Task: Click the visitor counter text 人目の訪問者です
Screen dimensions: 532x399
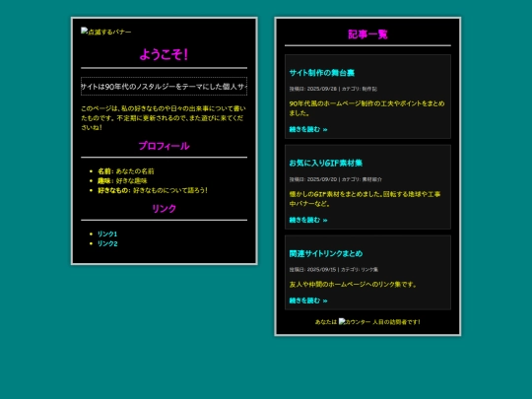Action: point(396,321)
